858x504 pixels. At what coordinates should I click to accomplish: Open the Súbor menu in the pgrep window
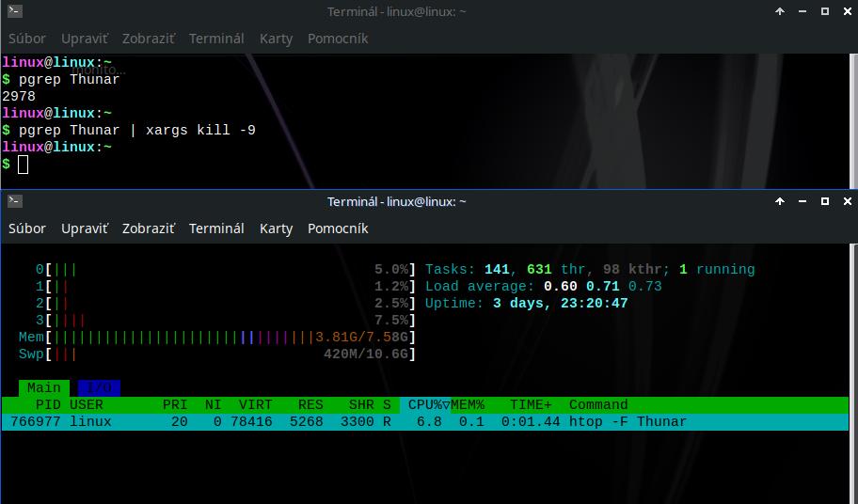point(27,39)
